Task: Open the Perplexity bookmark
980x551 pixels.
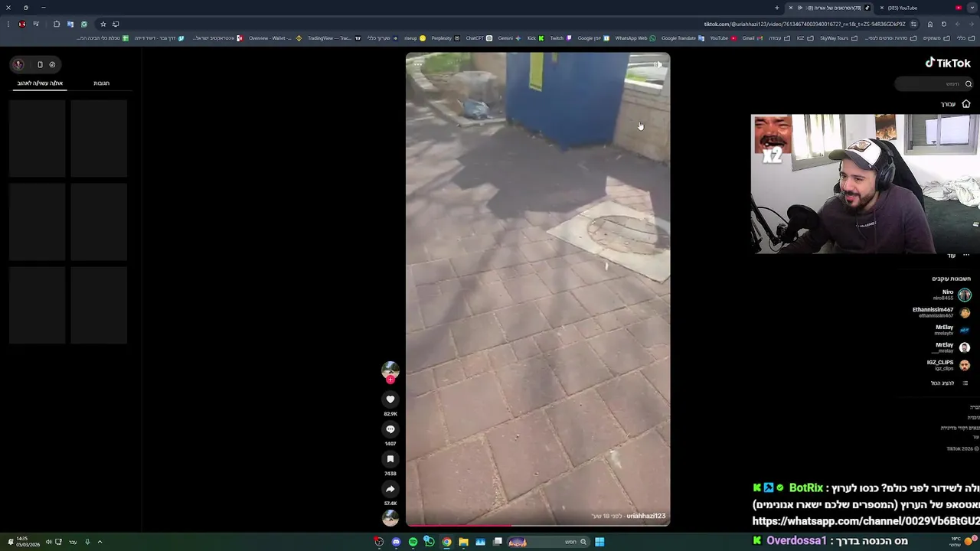Action: [446, 37]
